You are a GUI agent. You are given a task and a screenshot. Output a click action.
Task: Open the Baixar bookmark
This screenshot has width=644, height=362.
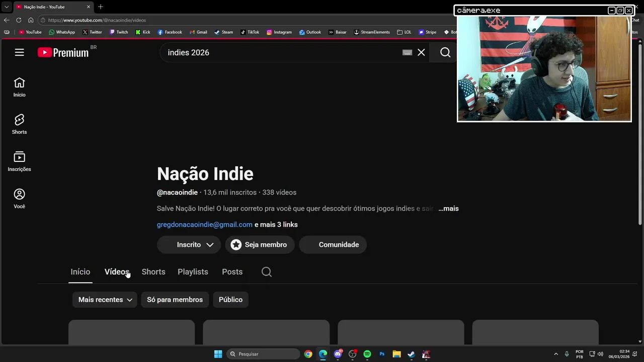pyautogui.click(x=338, y=32)
